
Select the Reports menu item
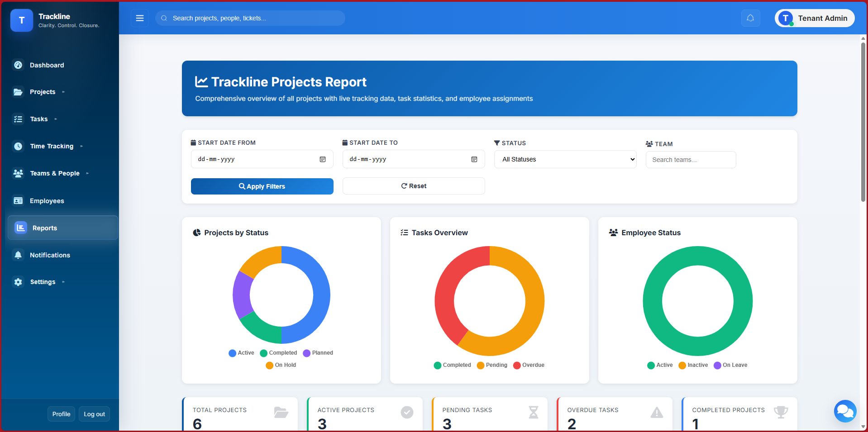pos(45,228)
